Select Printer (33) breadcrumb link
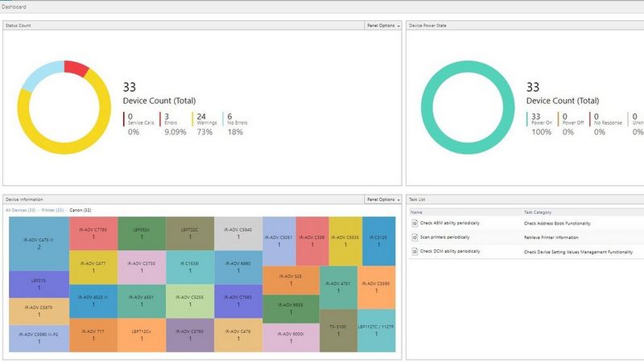Screen dimensions: 644x362 pos(52,210)
